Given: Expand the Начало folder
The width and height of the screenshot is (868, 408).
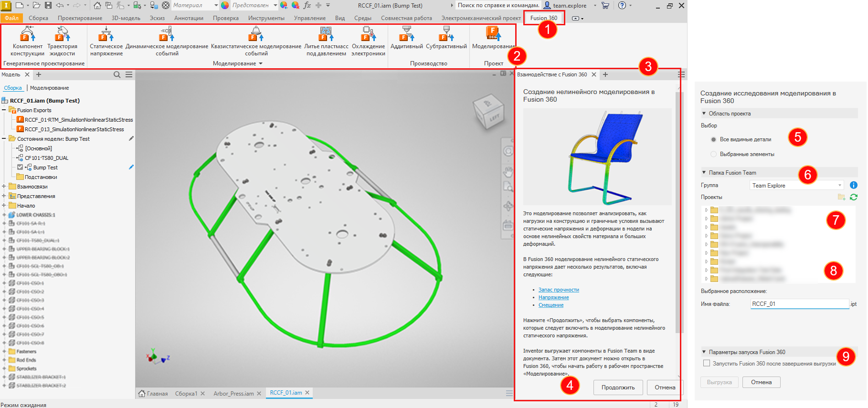Looking at the screenshot, I should coord(4,205).
